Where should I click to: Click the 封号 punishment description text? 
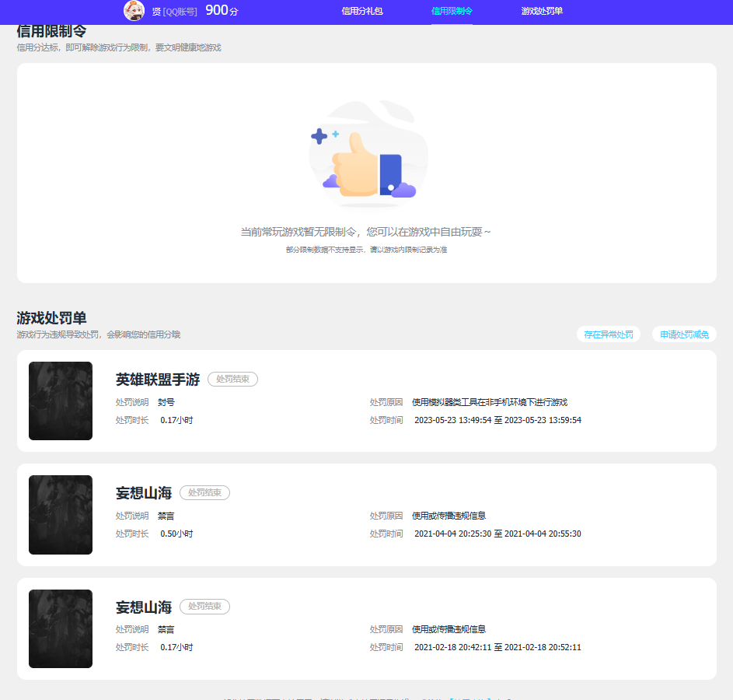166,402
